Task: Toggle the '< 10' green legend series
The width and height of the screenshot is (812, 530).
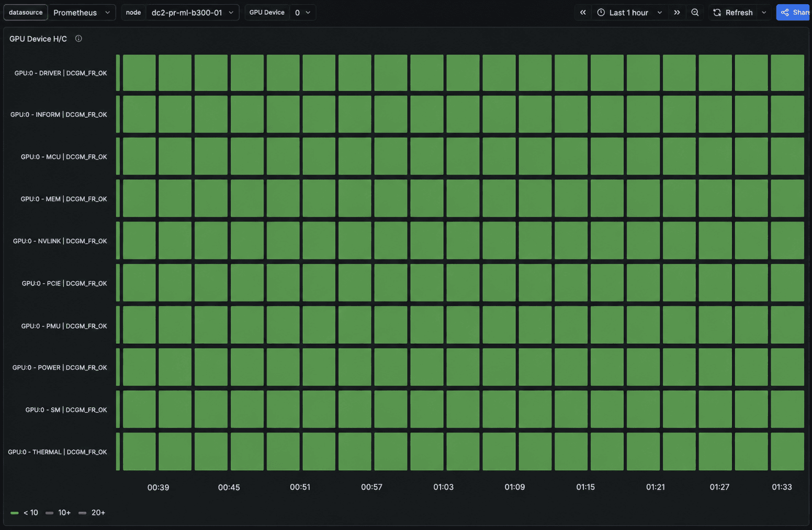Action: point(25,513)
